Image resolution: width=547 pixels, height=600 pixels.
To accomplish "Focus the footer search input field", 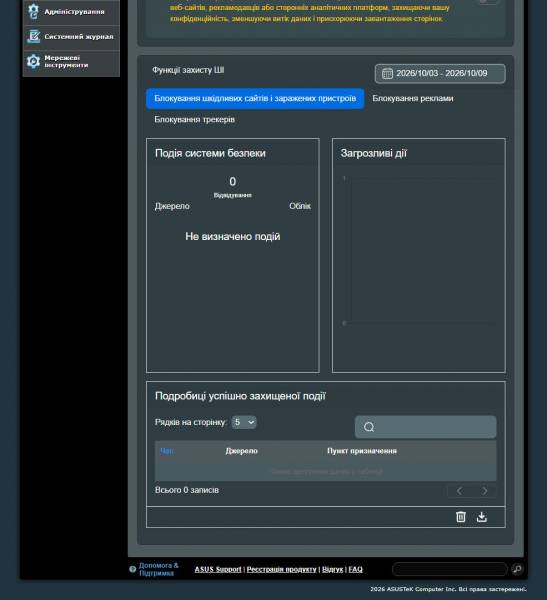I will 450,569.
